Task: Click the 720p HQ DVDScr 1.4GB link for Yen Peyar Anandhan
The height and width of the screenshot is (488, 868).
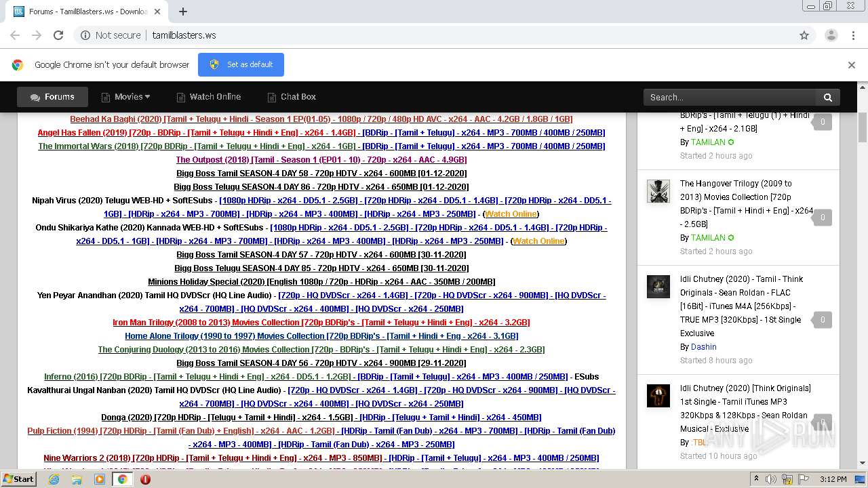Action: pyautogui.click(x=344, y=295)
